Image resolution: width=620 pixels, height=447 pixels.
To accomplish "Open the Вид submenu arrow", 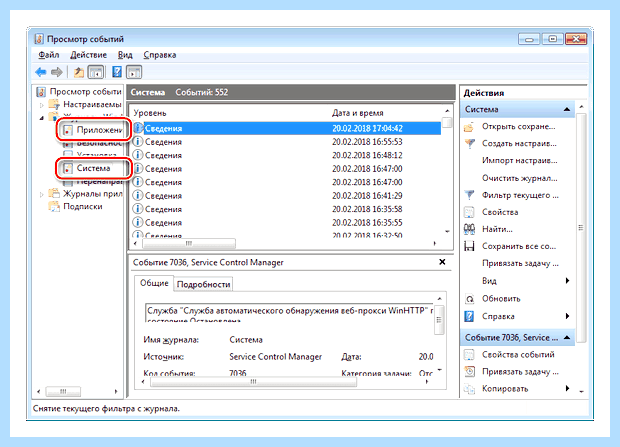I will point(567,280).
